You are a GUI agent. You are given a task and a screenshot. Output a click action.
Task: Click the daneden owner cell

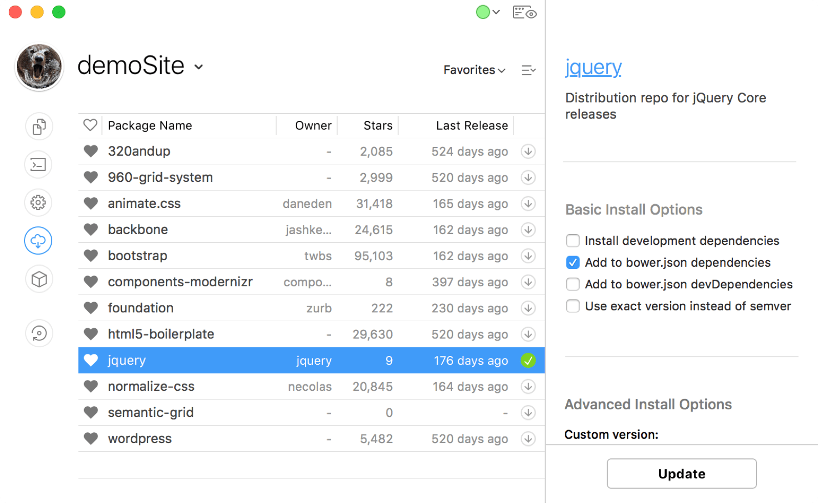pyautogui.click(x=308, y=204)
